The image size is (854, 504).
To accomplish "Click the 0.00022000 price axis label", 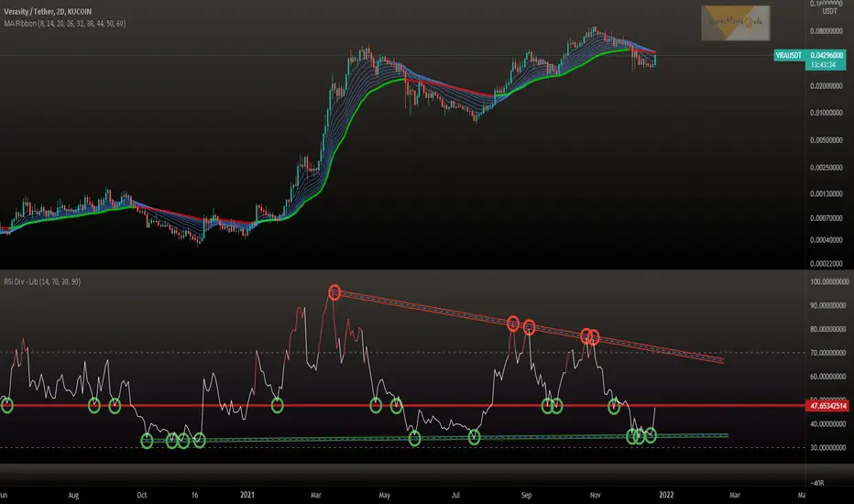I will 827,264.
